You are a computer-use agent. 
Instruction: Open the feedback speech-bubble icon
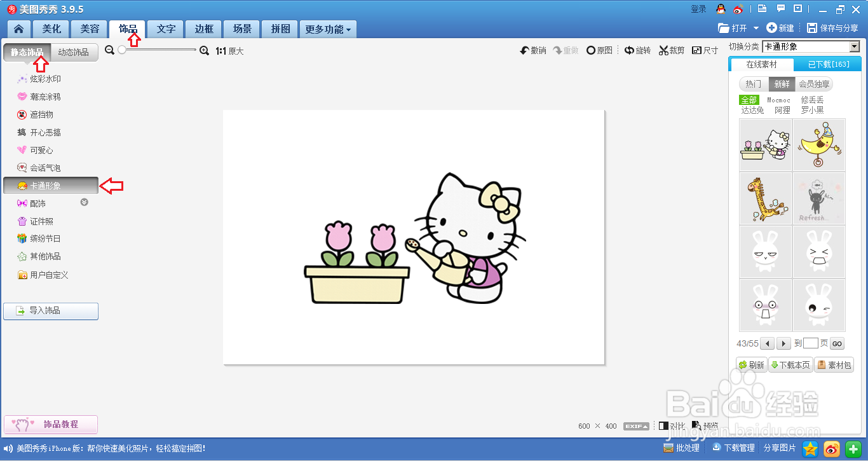[780, 9]
